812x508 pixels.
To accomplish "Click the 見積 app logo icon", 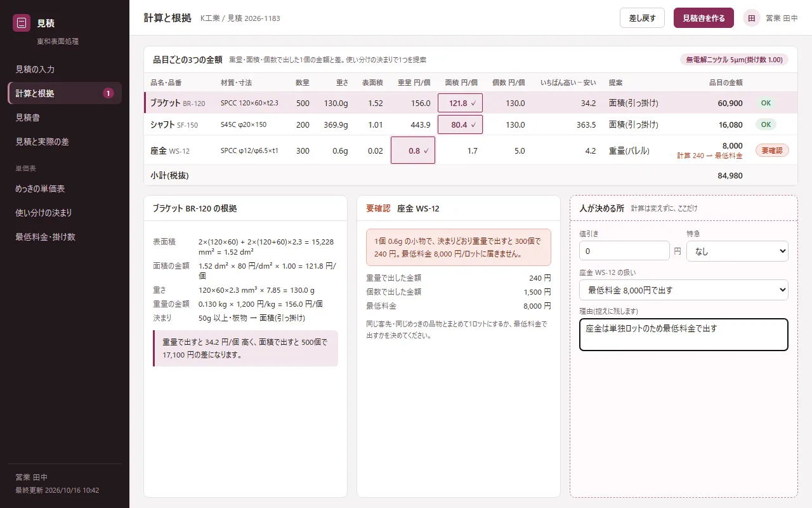I will pos(22,23).
